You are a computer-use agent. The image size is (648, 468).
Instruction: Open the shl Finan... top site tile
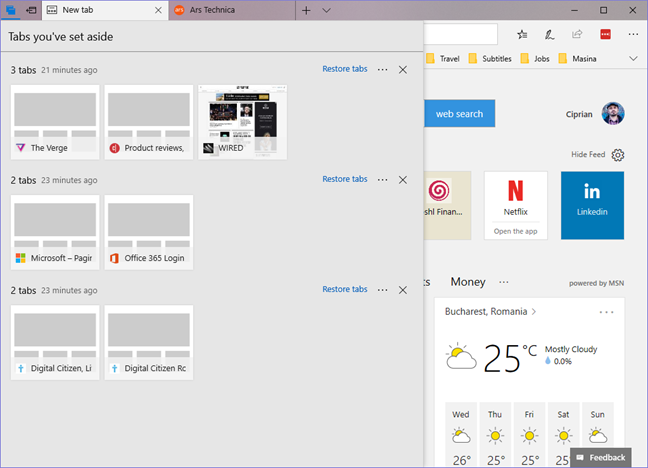point(447,205)
